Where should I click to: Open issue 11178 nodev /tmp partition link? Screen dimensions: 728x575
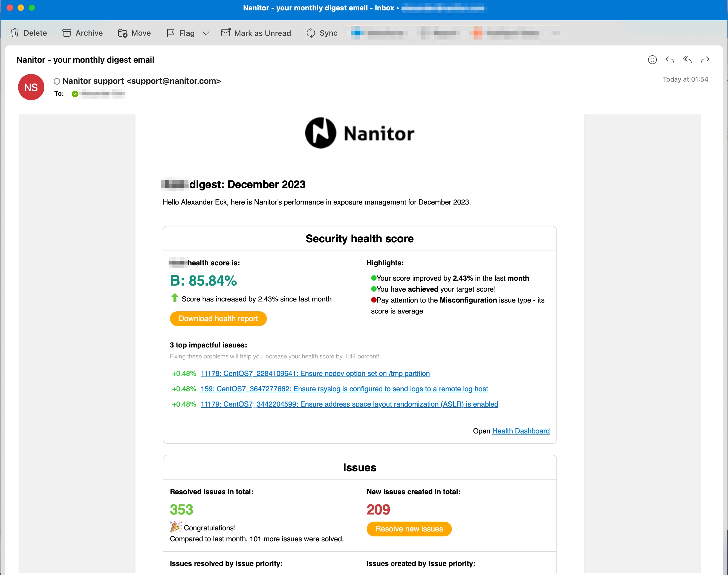(315, 373)
